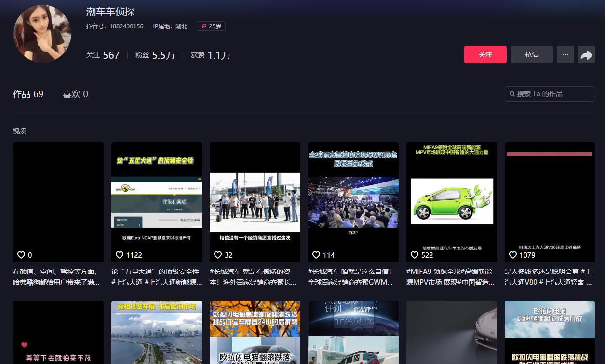
Task: View the 关注 567 following list
Action: [x=103, y=55]
